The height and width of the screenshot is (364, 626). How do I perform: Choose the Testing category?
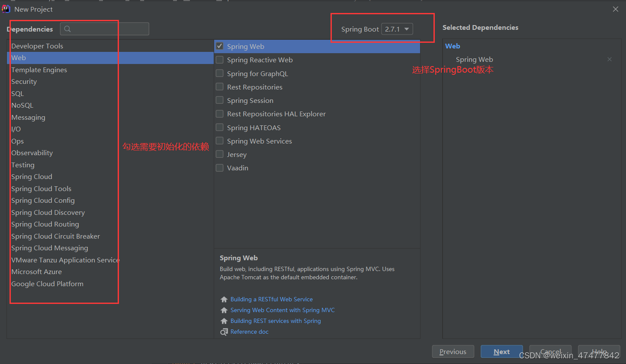click(110, 165)
